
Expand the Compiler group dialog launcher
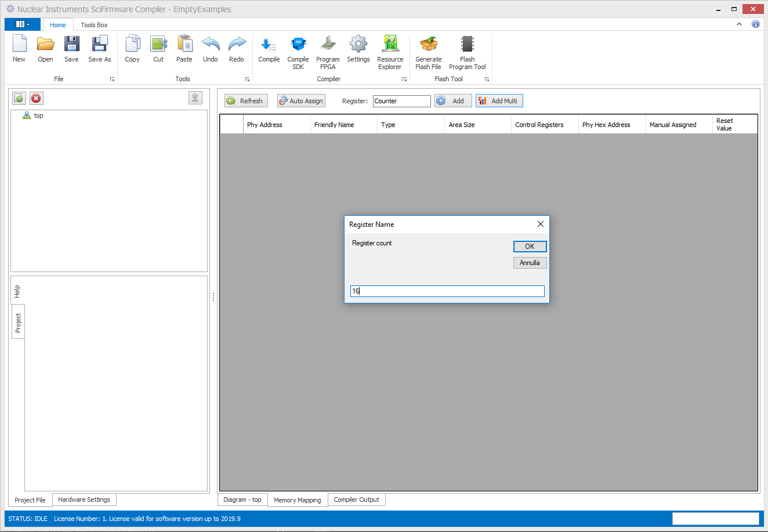coord(404,79)
